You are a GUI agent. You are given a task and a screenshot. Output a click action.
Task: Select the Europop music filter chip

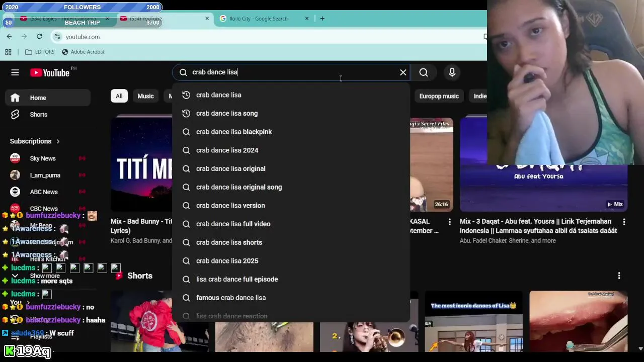(x=439, y=96)
